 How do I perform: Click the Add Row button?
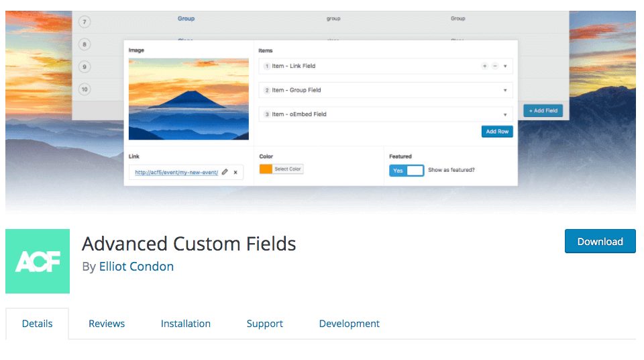pos(497,132)
